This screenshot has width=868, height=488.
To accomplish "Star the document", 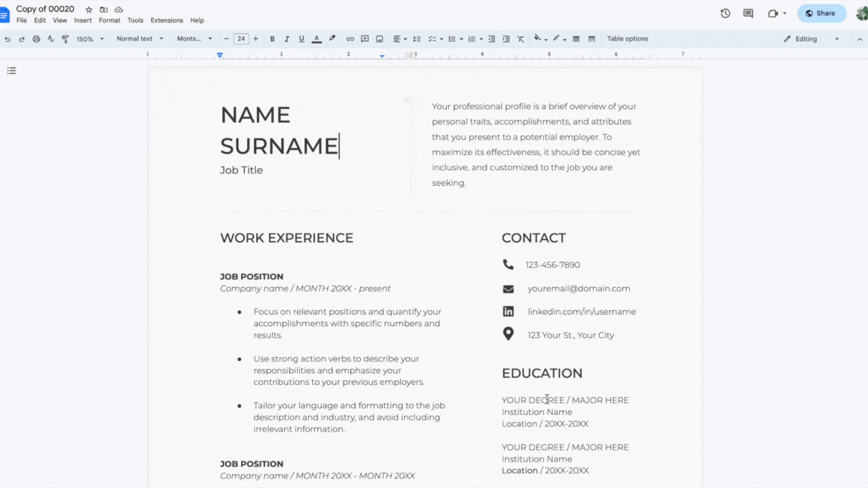I will [x=89, y=9].
